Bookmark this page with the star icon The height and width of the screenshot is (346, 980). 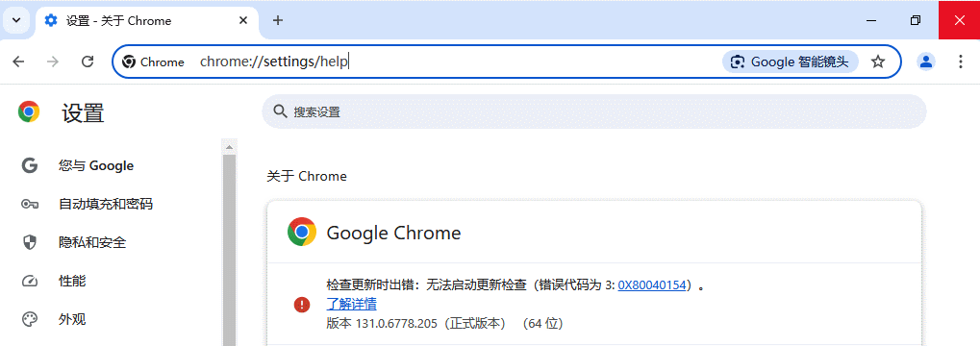pos(878,62)
